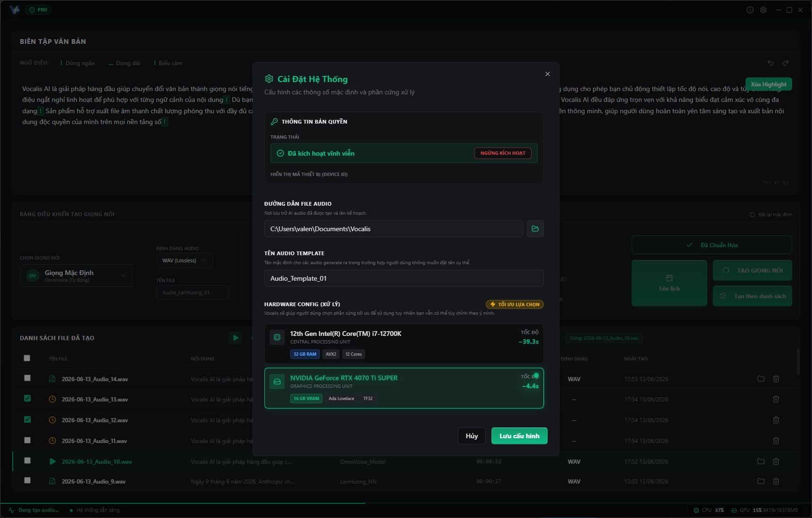Delete the scheduled Audio_13.wav entry
Image resolution: width=812 pixels, height=518 pixels.
pos(776,399)
